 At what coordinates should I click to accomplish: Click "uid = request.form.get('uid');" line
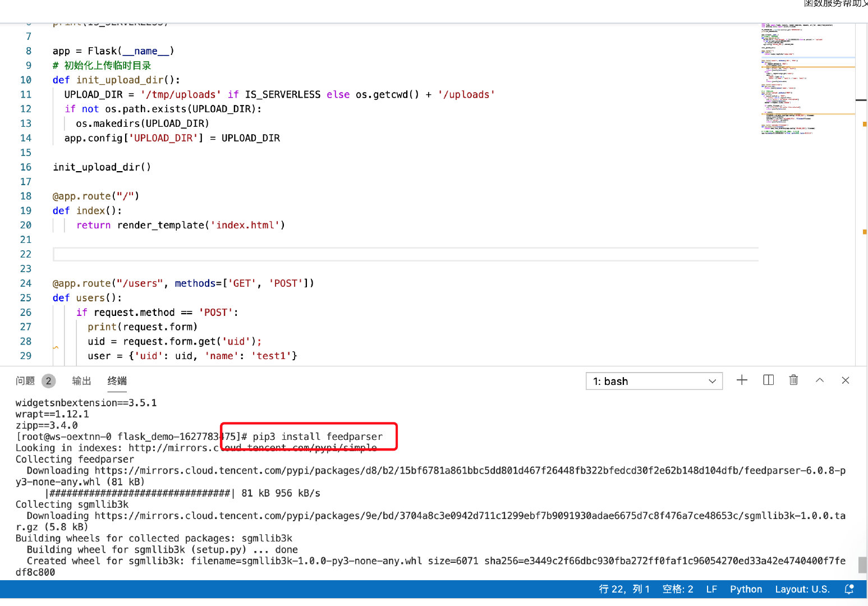tap(174, 342)
